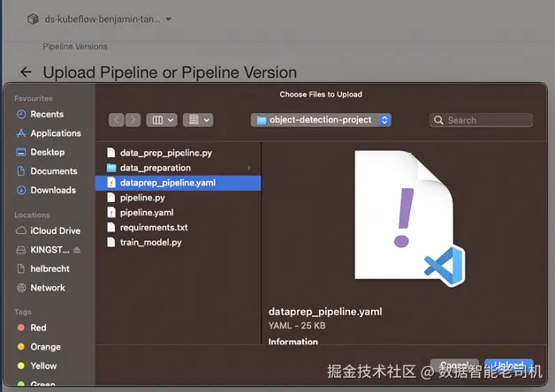
Task: Filter by the Yellow tag
Action: click(37, 366)
